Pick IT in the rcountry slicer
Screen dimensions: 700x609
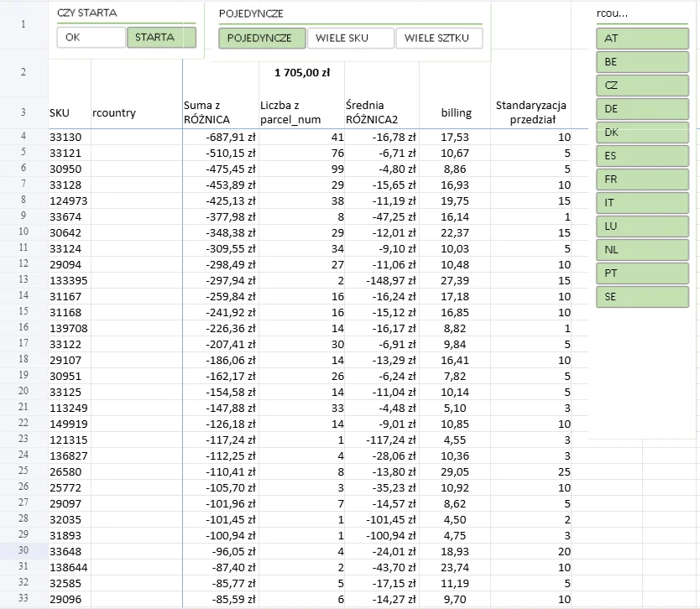click(642, 203)
